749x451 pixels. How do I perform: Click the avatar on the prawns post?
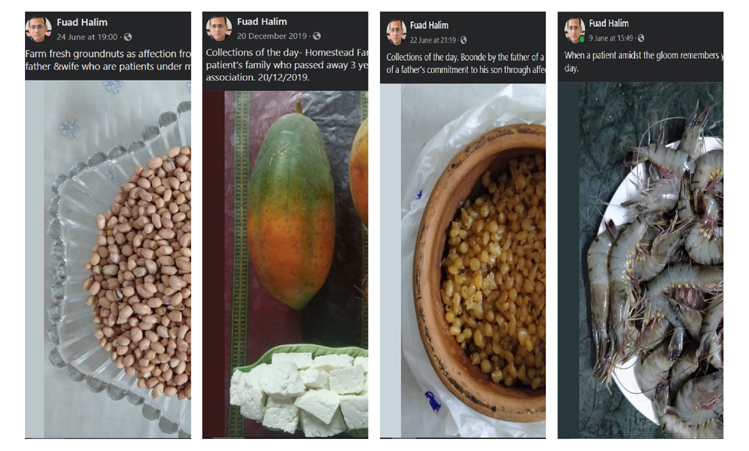point(574,29)
